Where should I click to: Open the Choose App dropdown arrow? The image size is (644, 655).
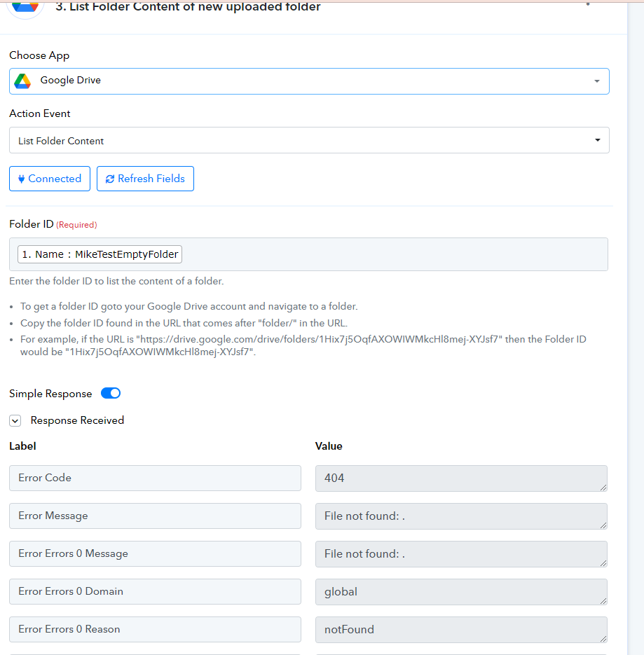pyautogui.click(x=597, y=81)
